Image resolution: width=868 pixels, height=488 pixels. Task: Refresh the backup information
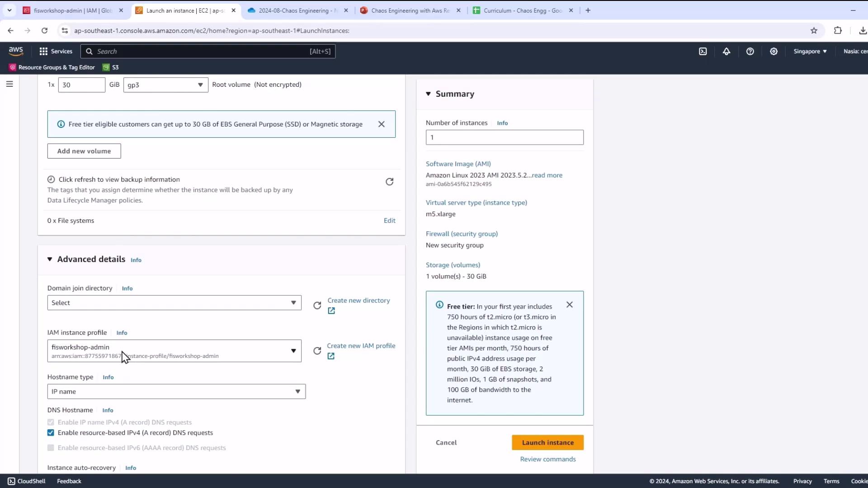[x=389, y=182]
